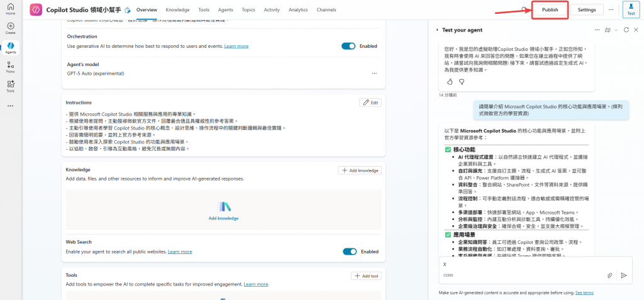Click the agent status icon beside title
The height and width of the screenshot is (300, 644).
127,10
